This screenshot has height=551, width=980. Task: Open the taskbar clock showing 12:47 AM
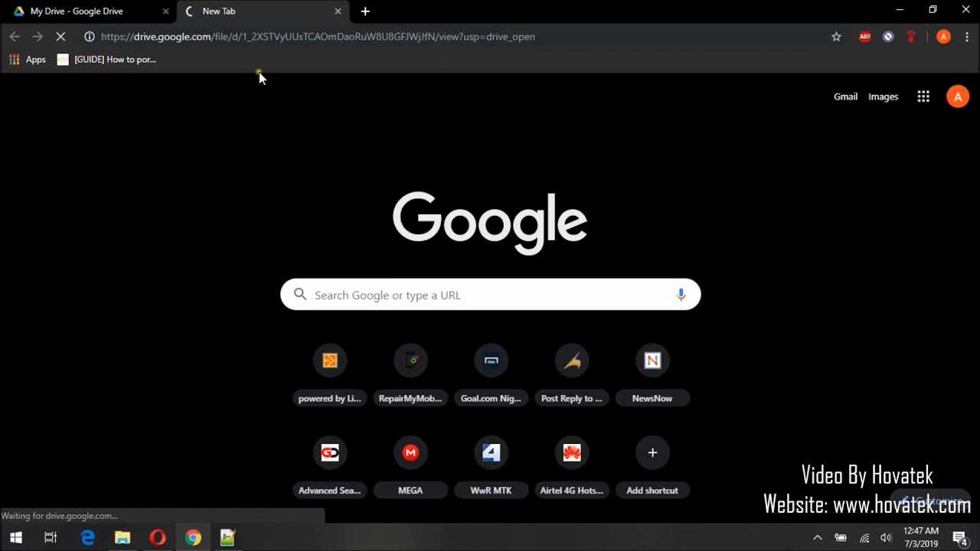coord(921,537)
